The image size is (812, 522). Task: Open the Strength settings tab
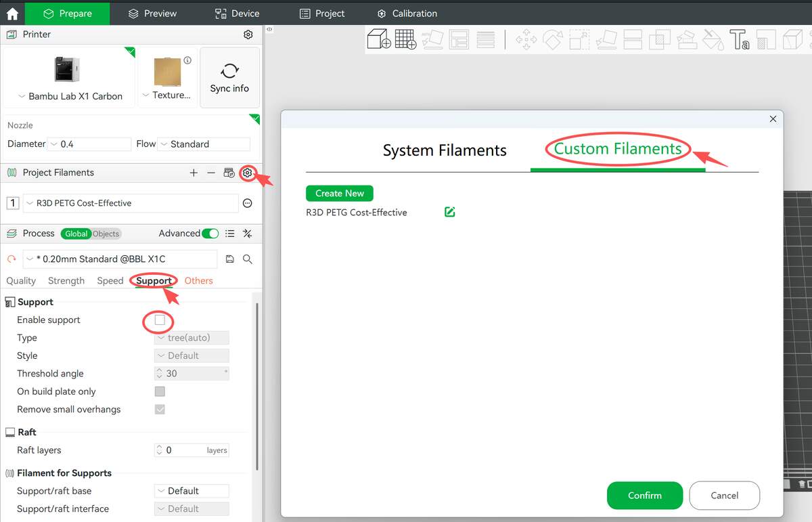(66, 280)
